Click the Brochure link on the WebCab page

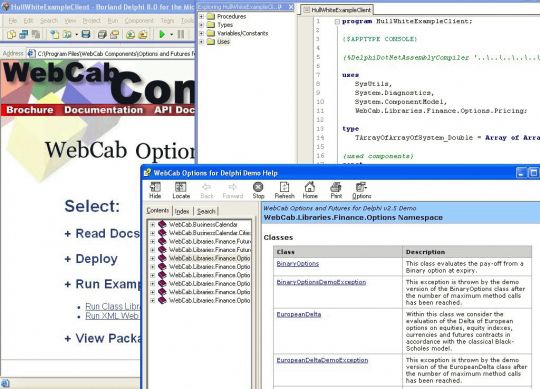[30, 110]
